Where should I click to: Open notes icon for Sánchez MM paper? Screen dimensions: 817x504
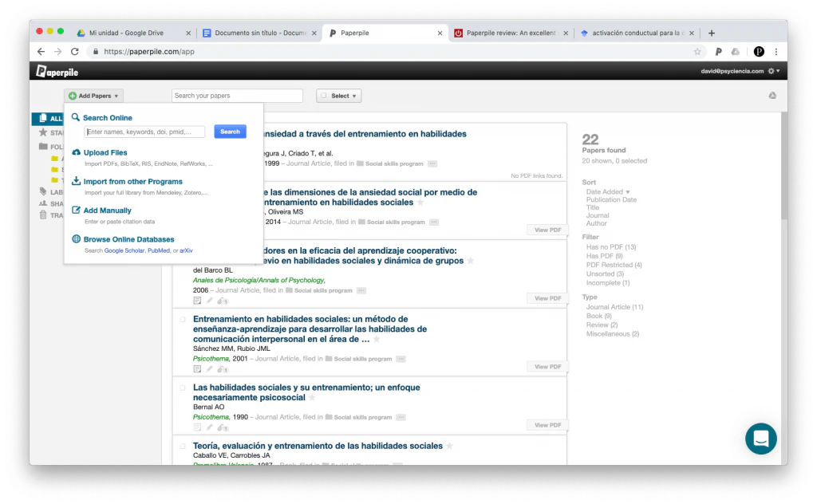[x=197, y=369]
